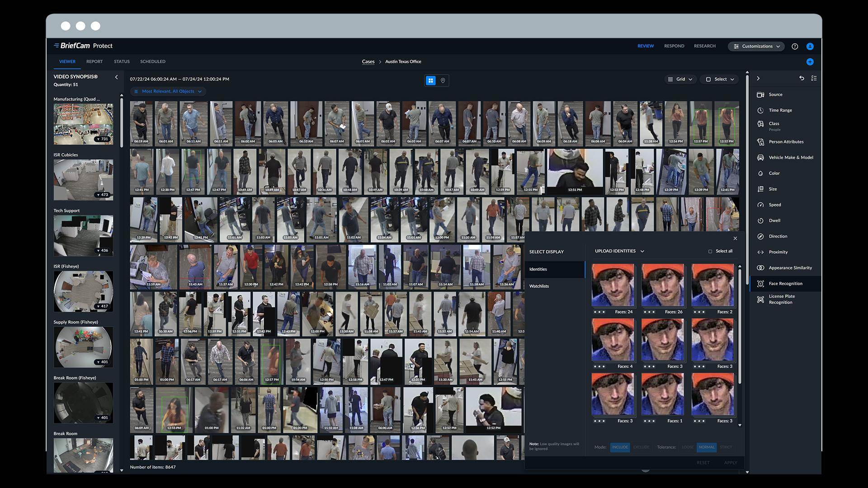
Task: Open the Face Recognition filter
Action: click(x=785, y=284)
